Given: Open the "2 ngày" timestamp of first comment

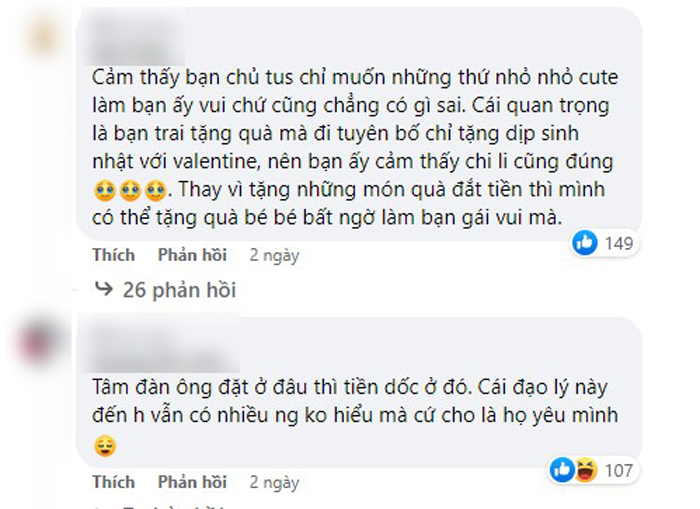Looking at the screenshot, I should 274,255.
